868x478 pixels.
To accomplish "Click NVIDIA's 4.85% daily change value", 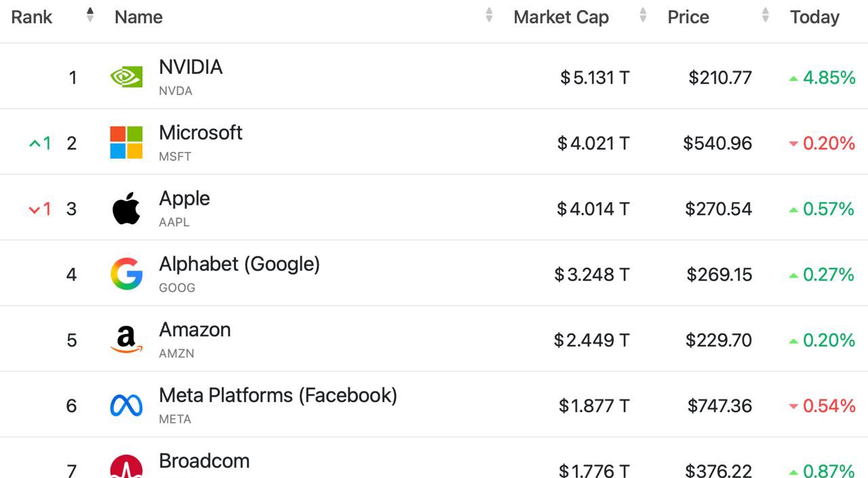I will tap(829, 77).
